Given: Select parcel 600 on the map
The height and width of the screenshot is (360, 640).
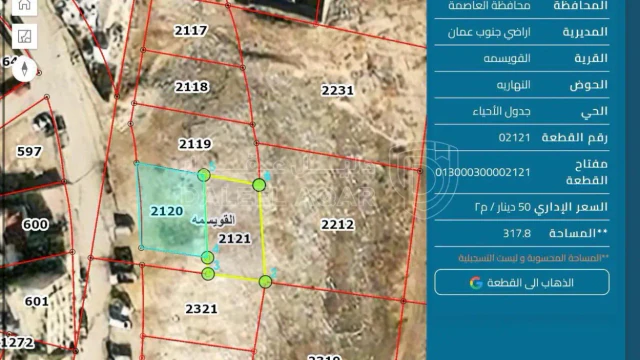Looking at the screenshot, I should [35, 224].
